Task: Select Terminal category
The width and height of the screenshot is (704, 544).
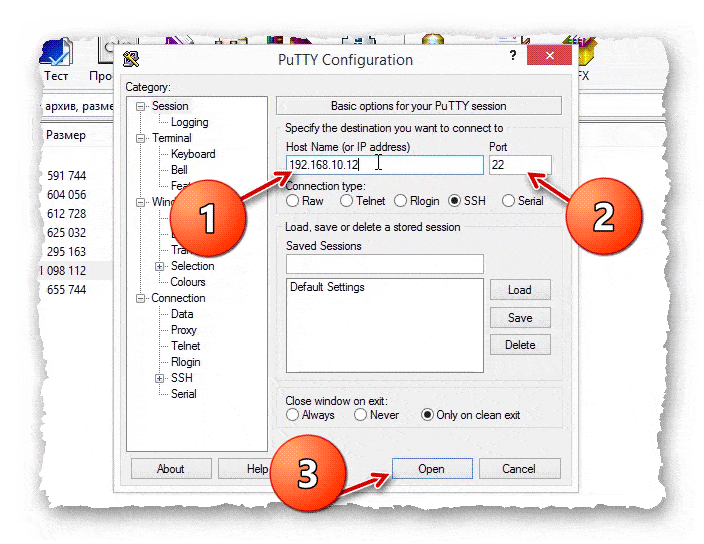Action: (172, 138)
